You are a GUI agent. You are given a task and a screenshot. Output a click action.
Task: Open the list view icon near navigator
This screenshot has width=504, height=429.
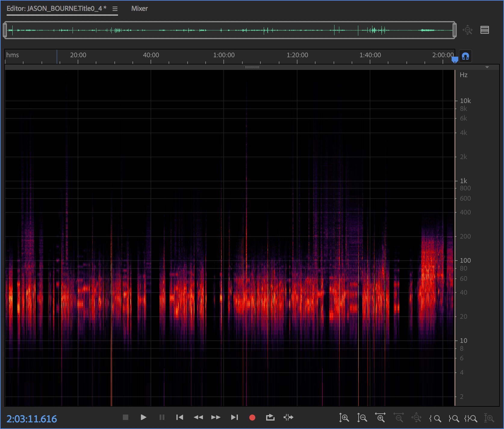tap(485, 30)
